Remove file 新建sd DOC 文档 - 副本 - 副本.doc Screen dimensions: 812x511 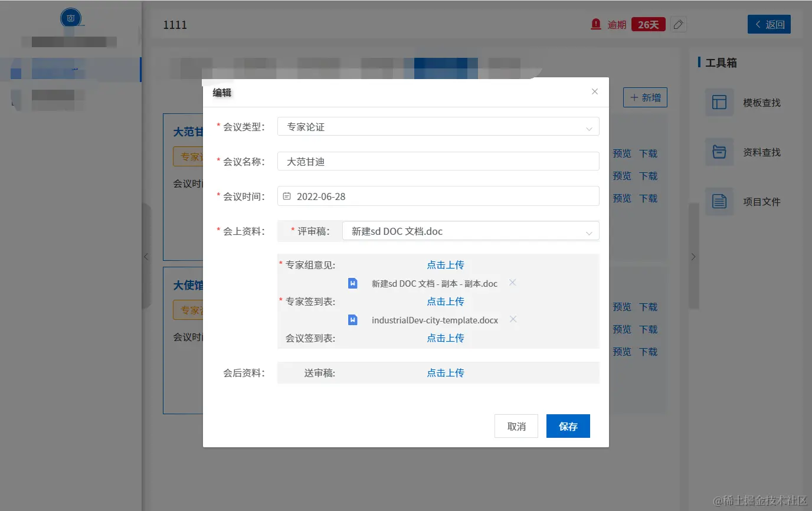513,283
